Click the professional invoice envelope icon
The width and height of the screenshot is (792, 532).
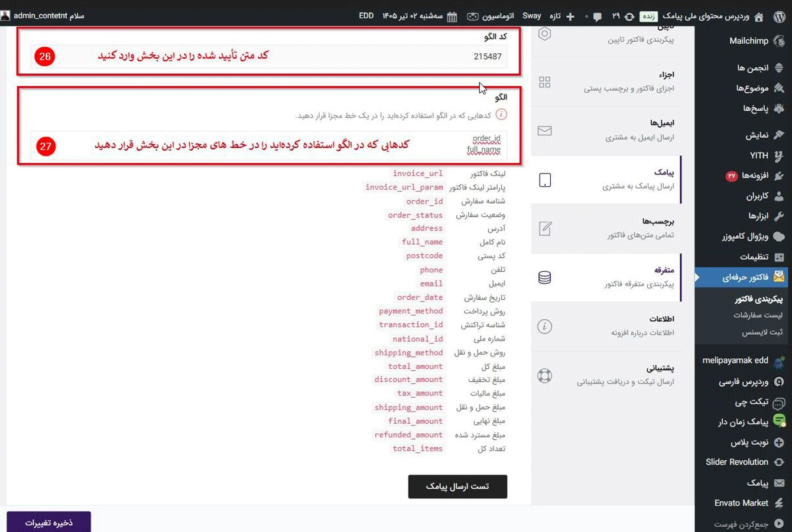(x=779, y=277)
